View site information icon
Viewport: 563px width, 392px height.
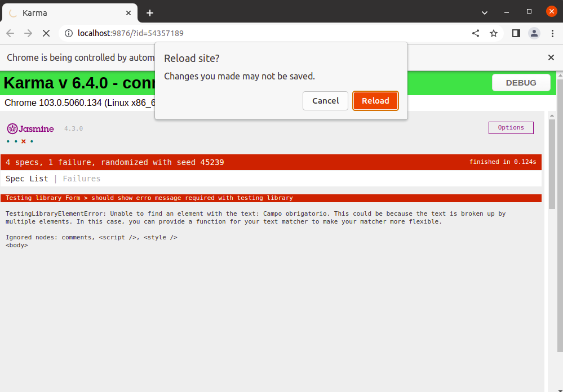click(68, 33)
